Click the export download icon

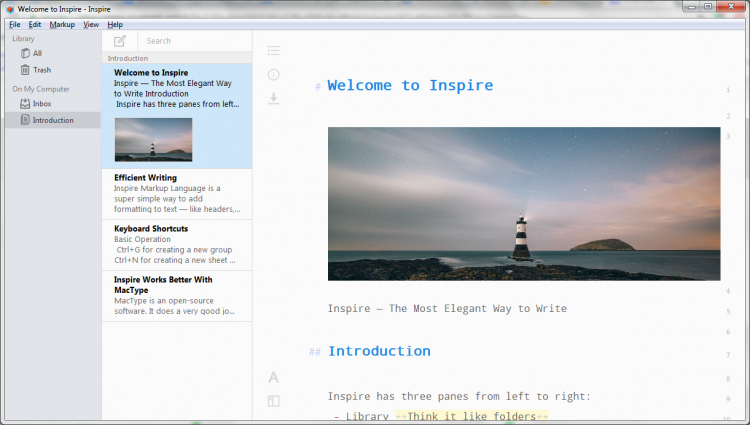pyautogui.click(x=274, y=98)
